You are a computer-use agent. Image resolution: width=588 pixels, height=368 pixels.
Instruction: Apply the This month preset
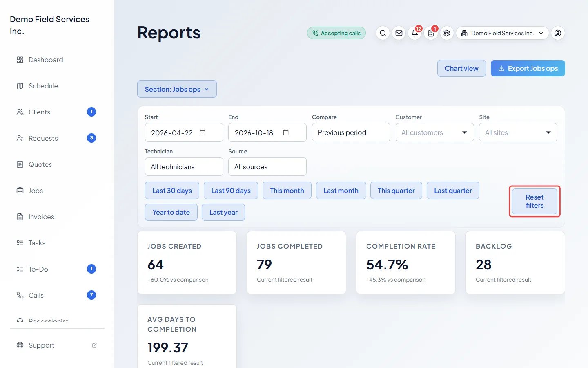click(287, 191)
